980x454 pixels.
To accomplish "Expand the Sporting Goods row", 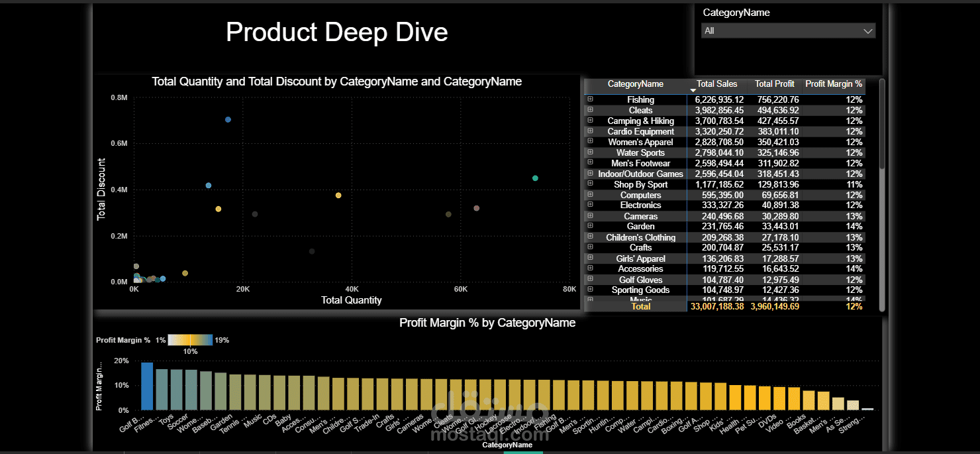I will click(590, 290).
